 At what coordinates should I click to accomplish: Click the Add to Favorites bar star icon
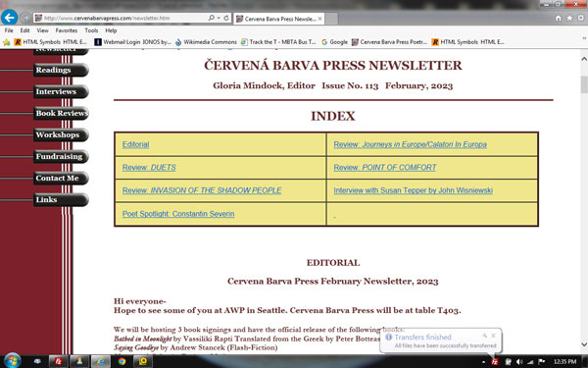[x=7, y=42]
